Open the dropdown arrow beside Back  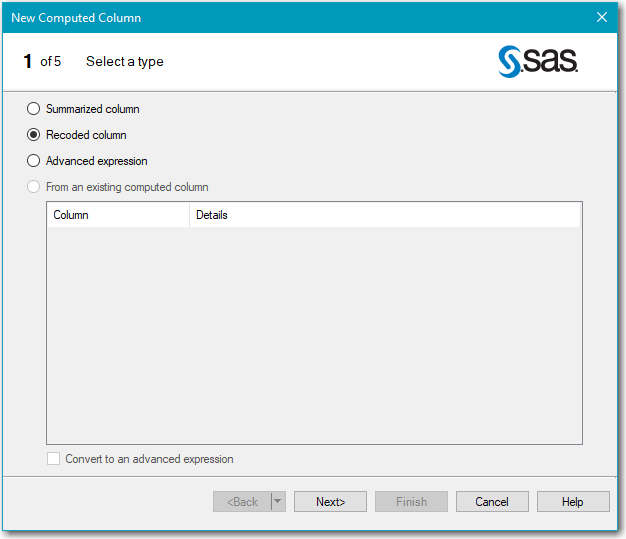click(x=278, y=502)
